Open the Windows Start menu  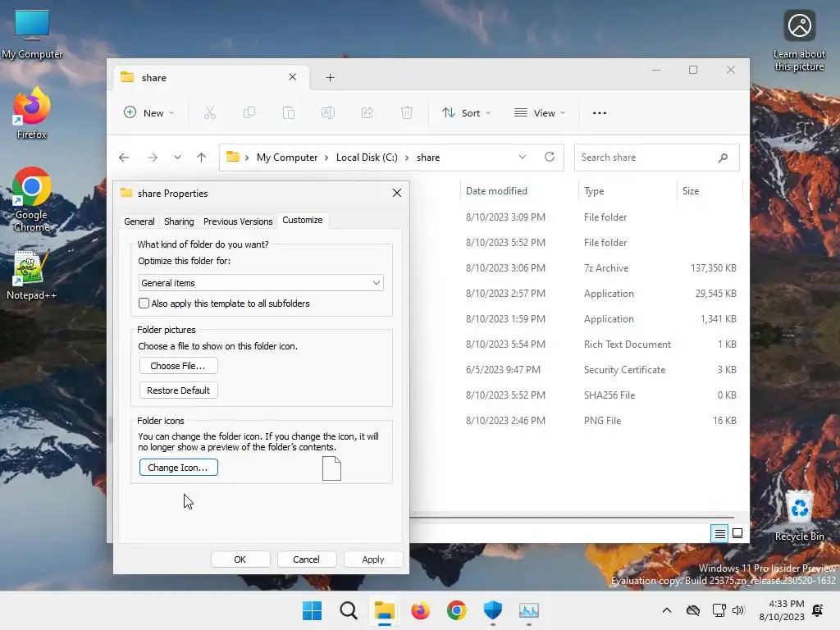[x=312, y=610]
